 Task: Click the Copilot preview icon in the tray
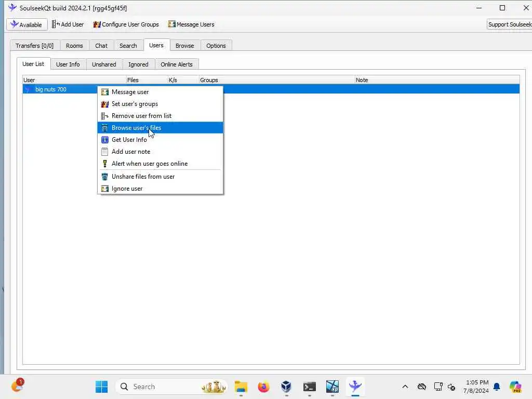coord(515,387)
